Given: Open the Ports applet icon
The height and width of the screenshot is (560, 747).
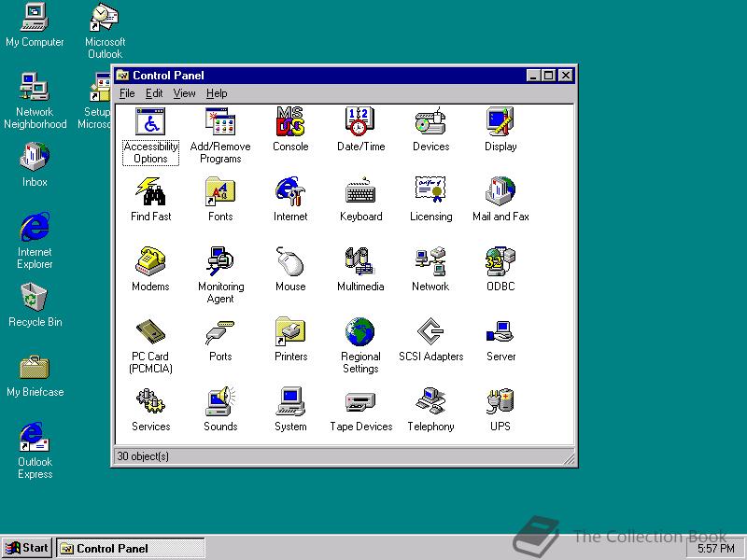Looking at the screenshot, I should tap(220, 340).
